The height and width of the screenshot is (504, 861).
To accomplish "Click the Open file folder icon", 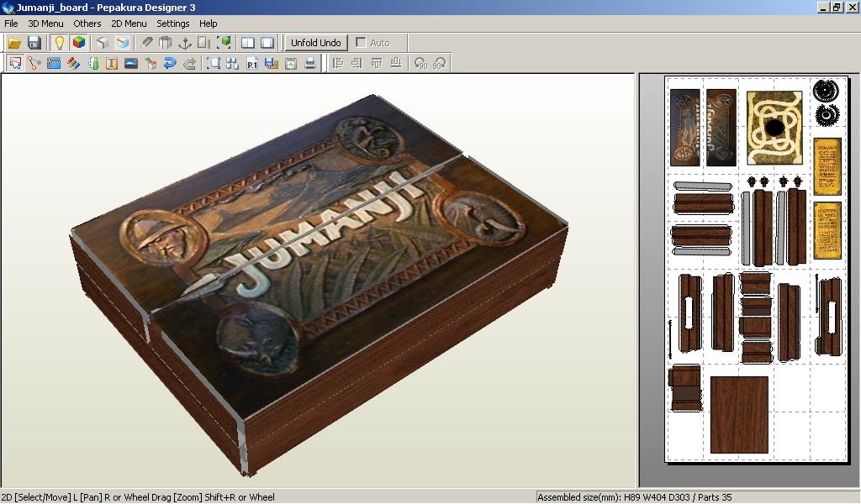I will point(15,43).
